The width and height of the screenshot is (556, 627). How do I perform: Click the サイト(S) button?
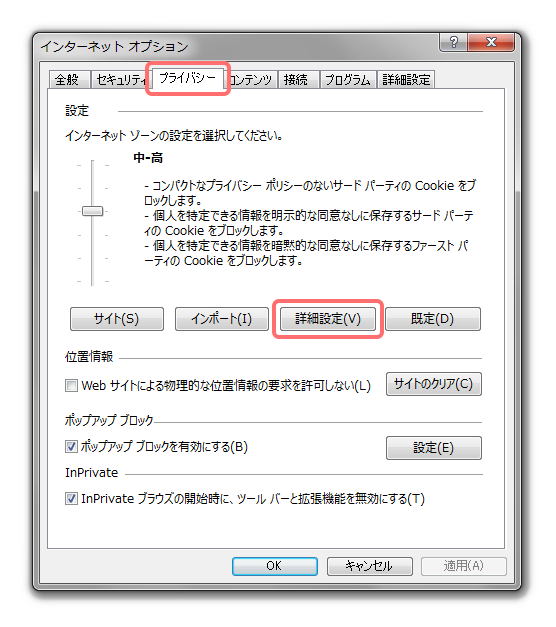[x=117, y=319]
